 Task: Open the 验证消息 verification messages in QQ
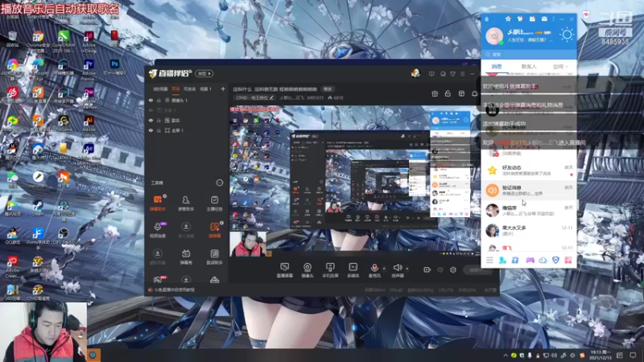click(x=529, y=190)
